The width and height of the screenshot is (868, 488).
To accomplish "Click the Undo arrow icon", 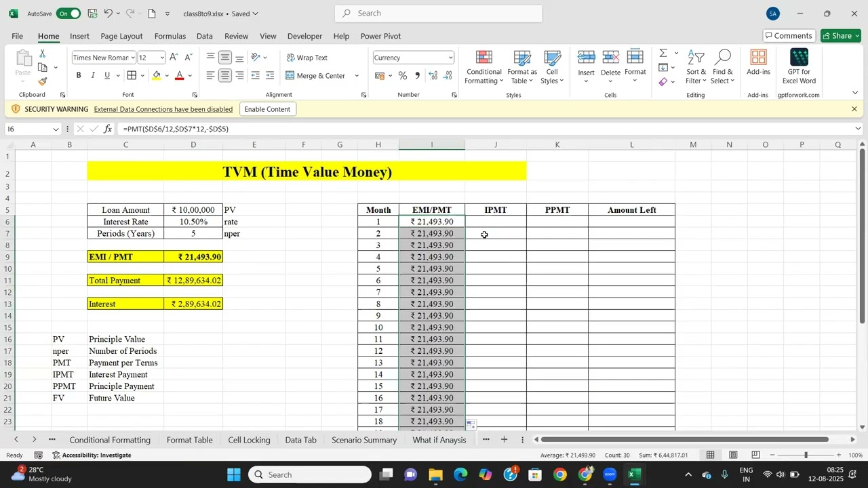I will pyautogui.click(x=108, y=14).
